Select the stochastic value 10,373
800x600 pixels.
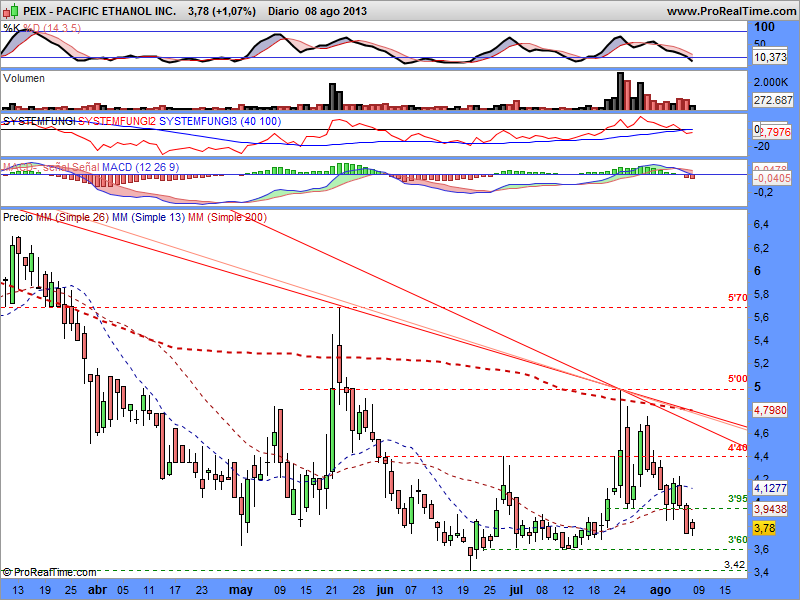[x=770, y=57]
